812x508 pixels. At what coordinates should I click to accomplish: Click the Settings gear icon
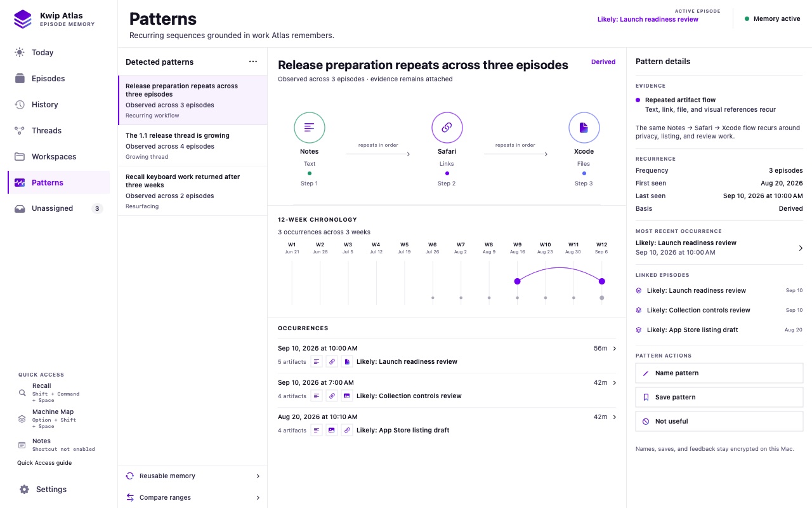(x=24, y=490)
